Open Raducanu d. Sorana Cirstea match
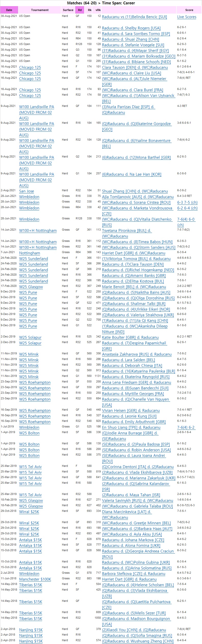The height and width of the screenshot is (644, 202). coord(136,202)
